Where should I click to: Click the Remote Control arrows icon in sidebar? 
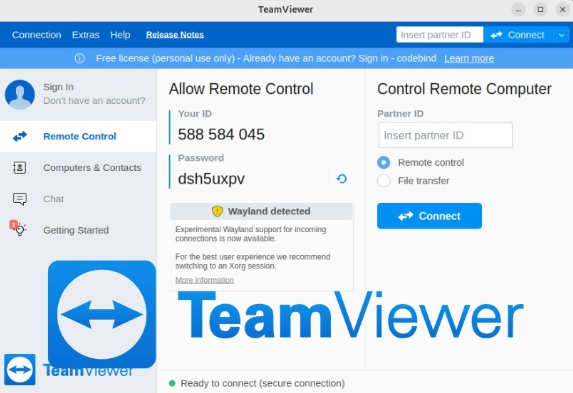pos(20,136)
